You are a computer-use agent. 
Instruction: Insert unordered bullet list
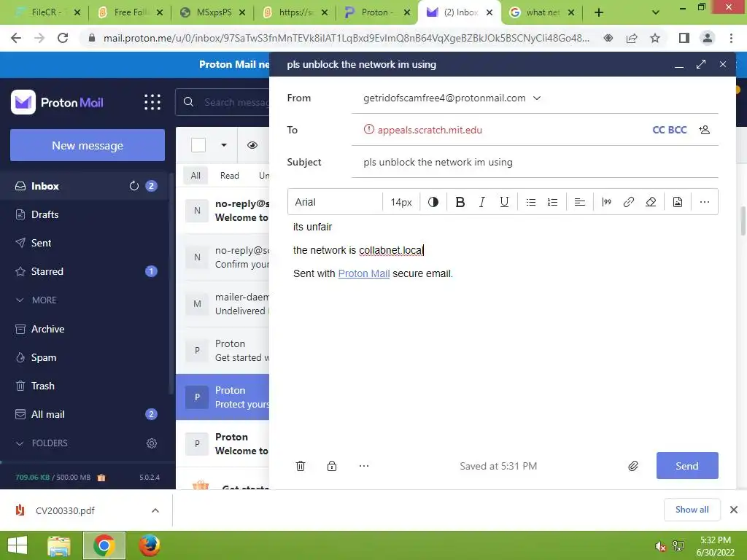(x=531, y=202)
